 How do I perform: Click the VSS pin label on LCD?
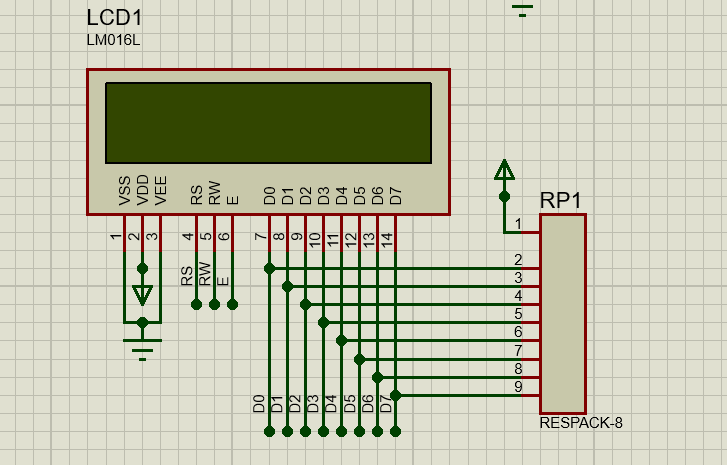tap(125, 190)
